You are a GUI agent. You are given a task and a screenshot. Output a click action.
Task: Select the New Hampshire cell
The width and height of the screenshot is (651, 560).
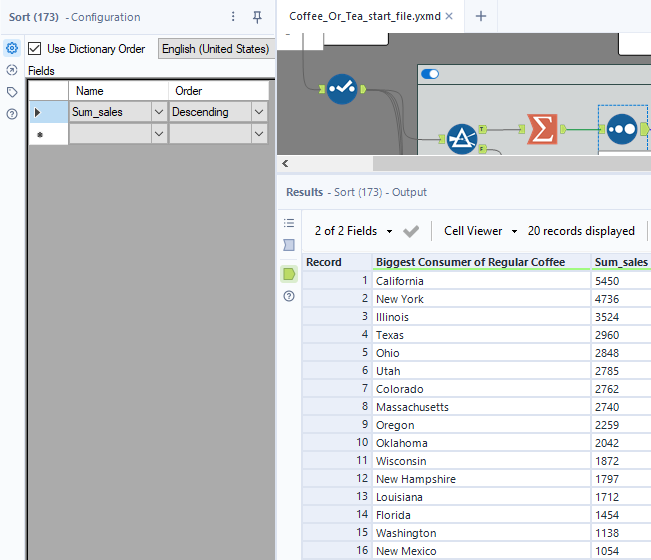pyautogui.click(x=481, y=479)
